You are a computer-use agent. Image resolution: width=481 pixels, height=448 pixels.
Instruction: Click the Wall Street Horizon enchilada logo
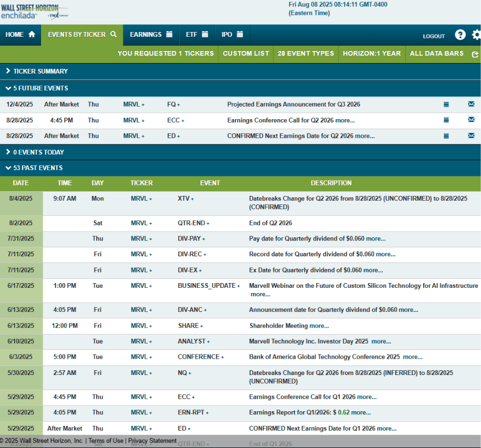[33, 11]
